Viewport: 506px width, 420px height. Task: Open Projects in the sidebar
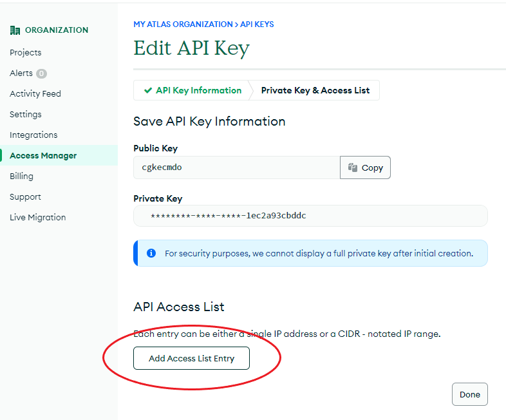coord(26,53)
